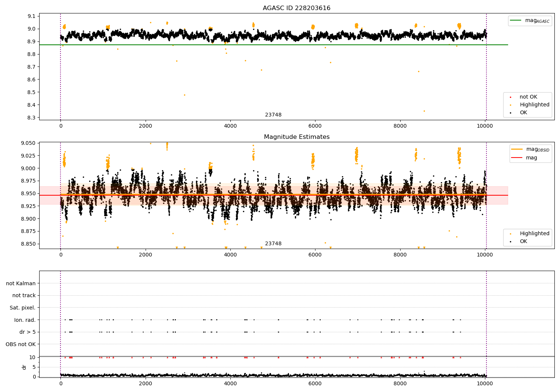Click the '9.000' y-axis tick label
The height and width of the screenshot is (392, 560).
28,168
